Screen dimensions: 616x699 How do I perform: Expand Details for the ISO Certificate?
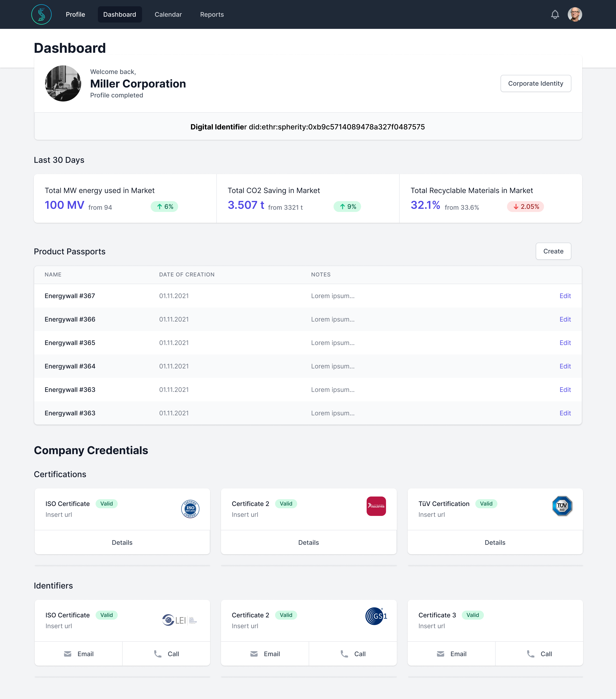tap(122, 542)
